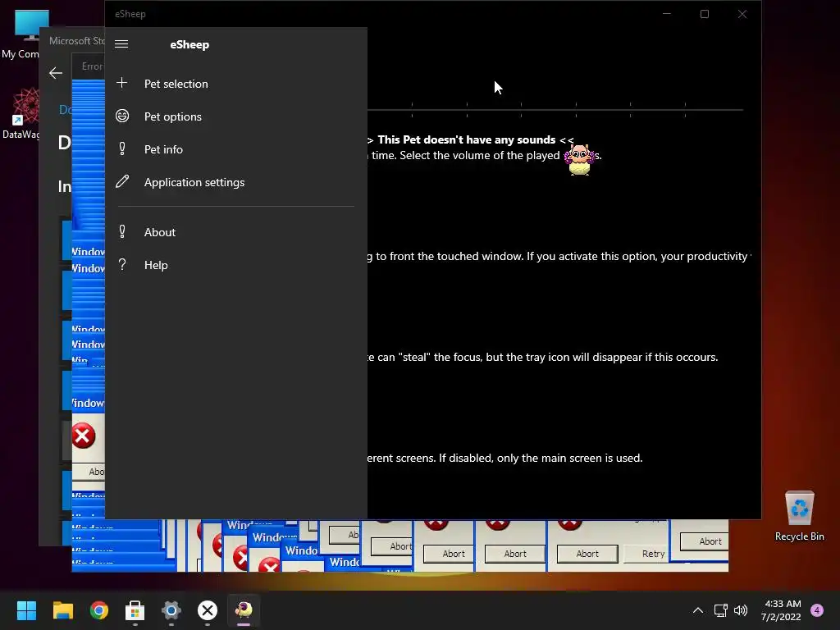Open the Recycle Bin
This screenshot has height=630, width=840.
click(x=799, y=516)
